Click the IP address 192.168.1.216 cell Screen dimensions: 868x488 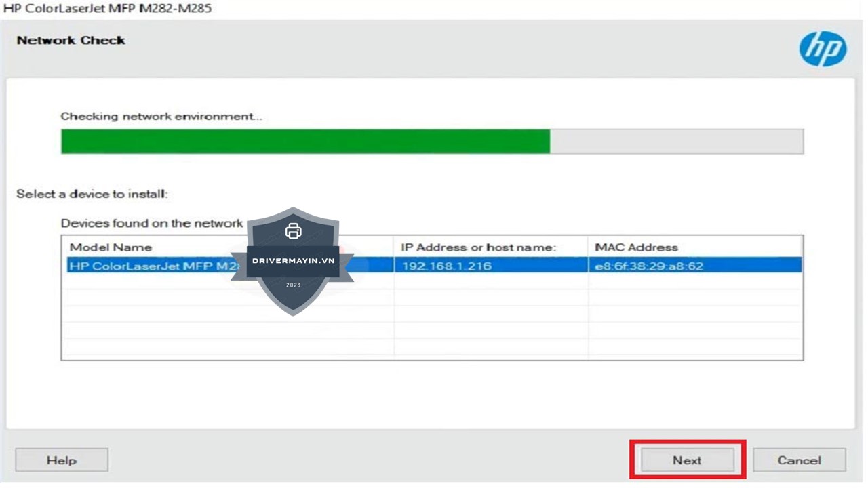(x=446, y=266)
